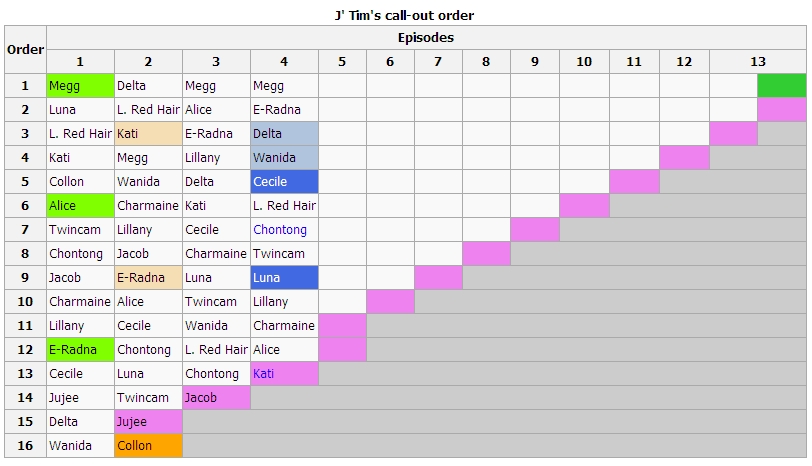
Task: Click the blue Cecile cell in episode 4
Action: pos(284,182)
